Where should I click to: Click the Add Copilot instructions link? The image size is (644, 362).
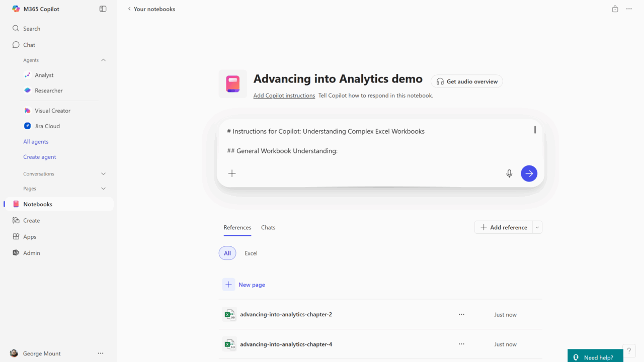click(x=284, y=96)
